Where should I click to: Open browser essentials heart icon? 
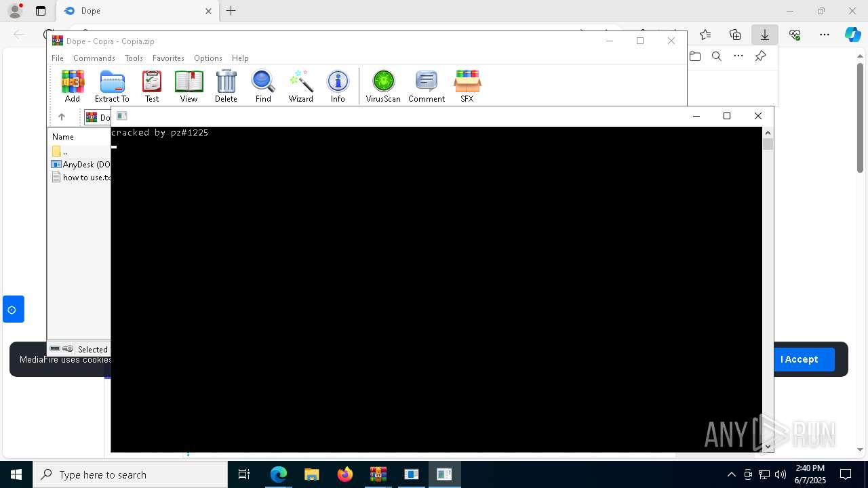pos(795,35)
